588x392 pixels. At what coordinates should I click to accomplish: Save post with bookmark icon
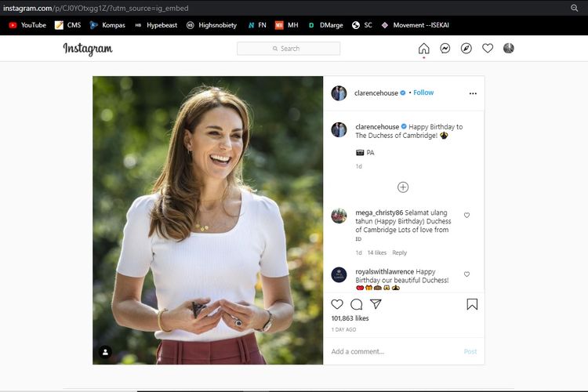(x=472, y=304)
